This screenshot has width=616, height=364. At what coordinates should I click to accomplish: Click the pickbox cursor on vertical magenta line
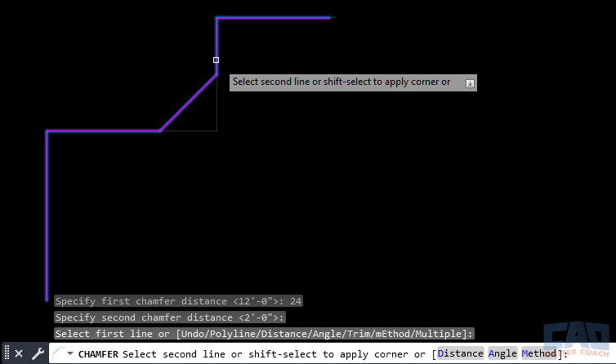click(216, 60)
